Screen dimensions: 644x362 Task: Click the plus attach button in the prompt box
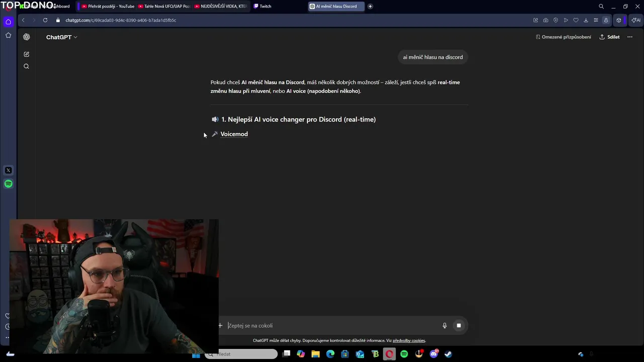click(x=220, y=325)
